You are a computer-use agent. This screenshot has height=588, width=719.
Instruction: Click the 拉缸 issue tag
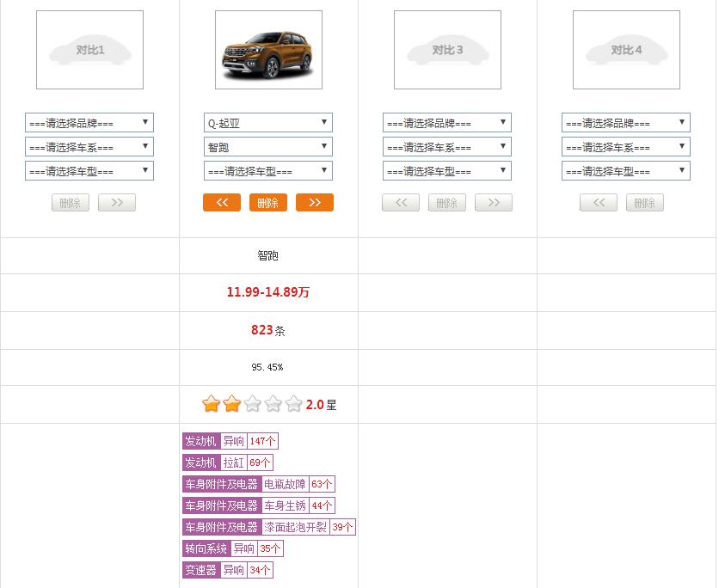pos(233,462)
